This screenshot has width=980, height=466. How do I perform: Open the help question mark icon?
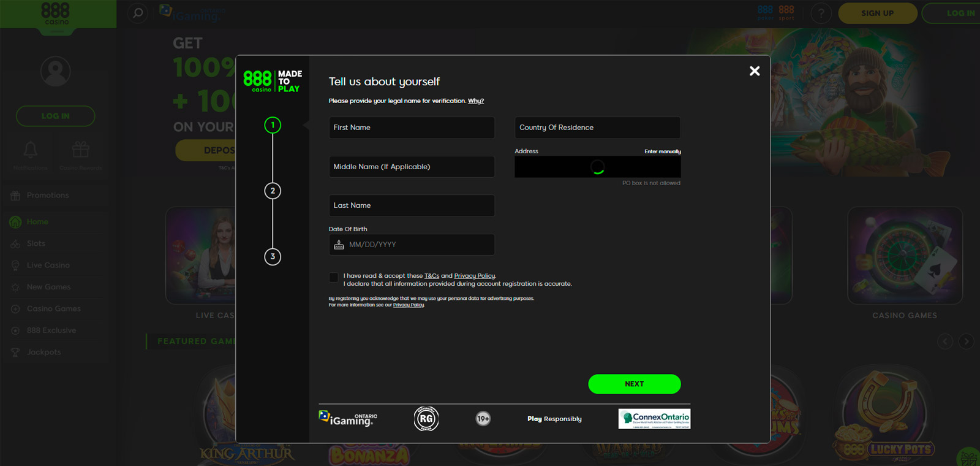[821, 13]
